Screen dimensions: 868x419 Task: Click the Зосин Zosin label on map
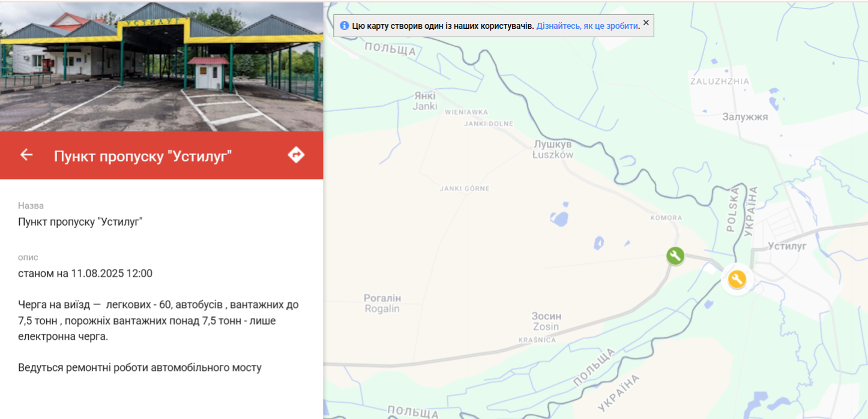point(545,321)
